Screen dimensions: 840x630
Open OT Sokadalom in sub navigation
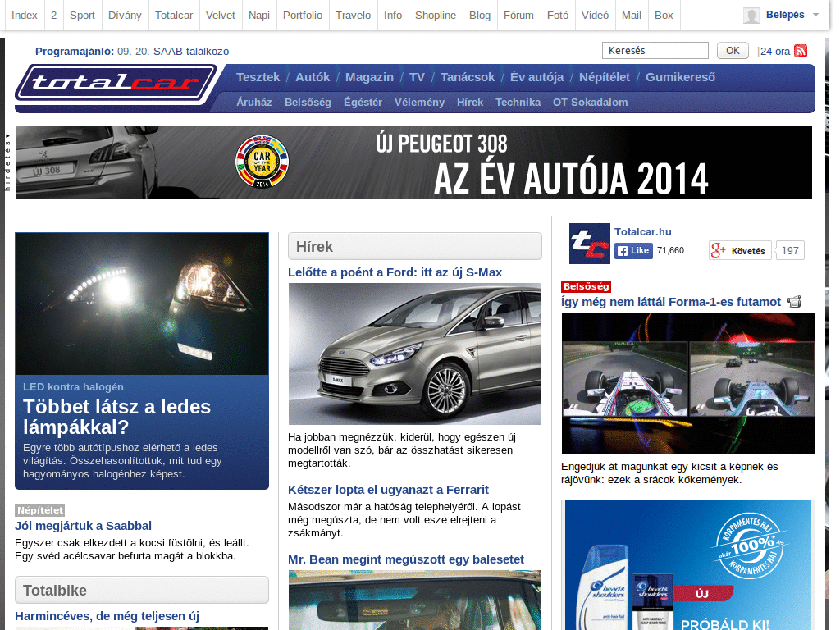pos(590,103)
